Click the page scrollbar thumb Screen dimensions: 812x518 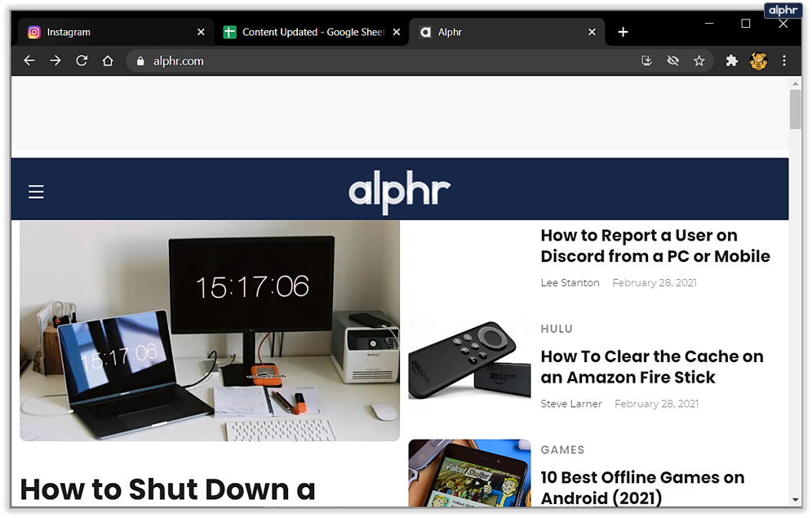pos(796,109)
